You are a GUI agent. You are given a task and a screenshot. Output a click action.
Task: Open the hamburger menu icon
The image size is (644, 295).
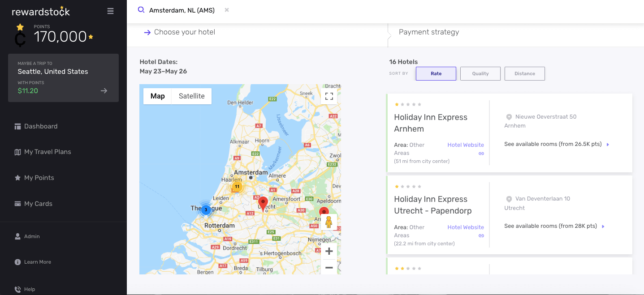tap(110, 11)
